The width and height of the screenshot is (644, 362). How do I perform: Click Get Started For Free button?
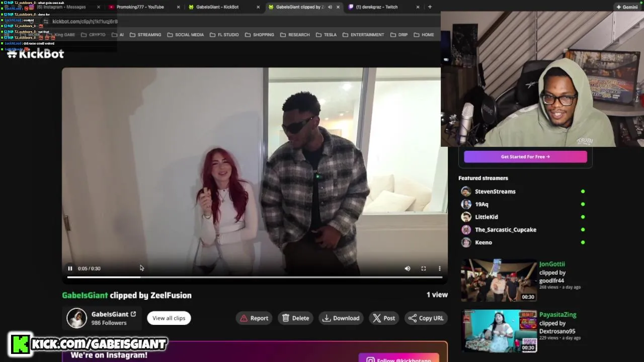coord(525,156)
